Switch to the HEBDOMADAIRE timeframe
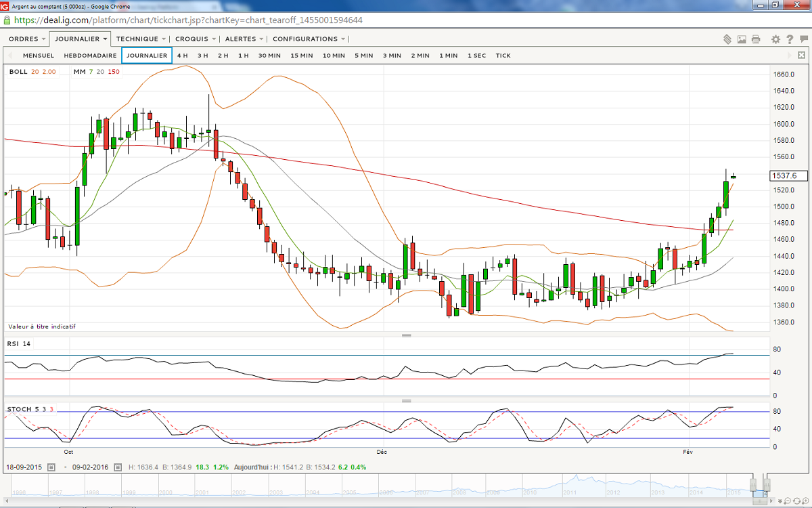Screen dimensions: 812x508 tap(90, 56)
